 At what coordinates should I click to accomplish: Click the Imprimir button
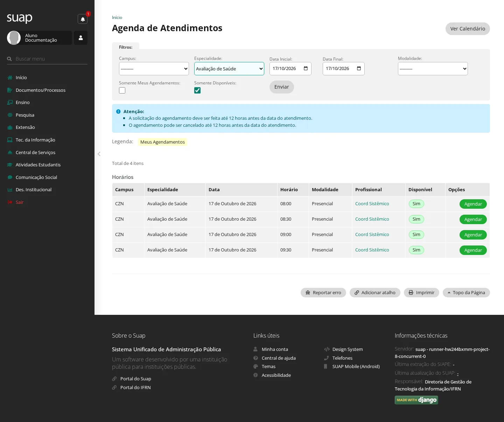coord(421,292)
